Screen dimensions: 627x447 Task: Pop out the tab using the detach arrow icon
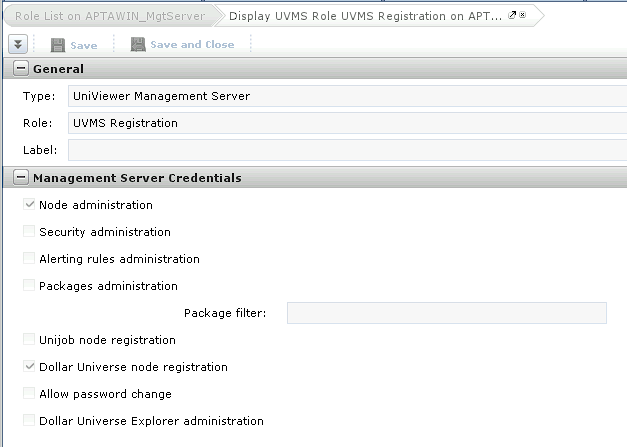[x=512, y=15]
